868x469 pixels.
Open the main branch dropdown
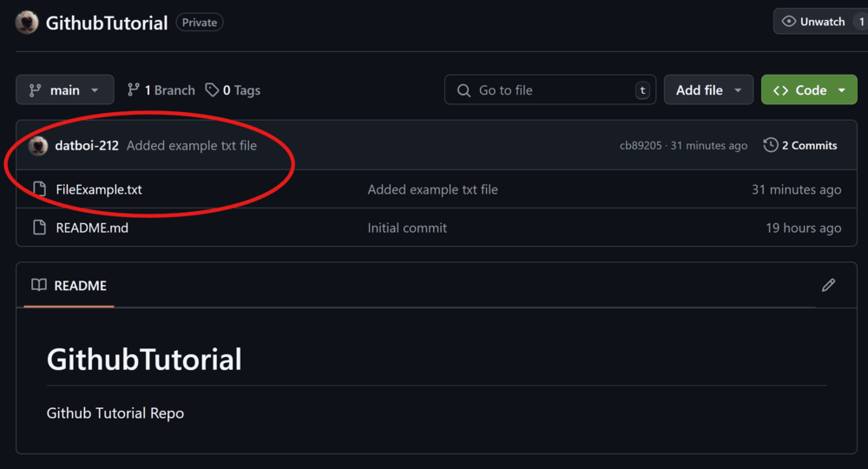65,89
